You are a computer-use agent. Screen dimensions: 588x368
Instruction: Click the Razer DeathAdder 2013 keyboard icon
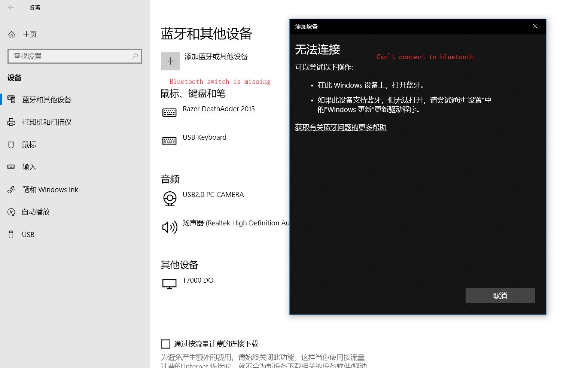[170, 112]
